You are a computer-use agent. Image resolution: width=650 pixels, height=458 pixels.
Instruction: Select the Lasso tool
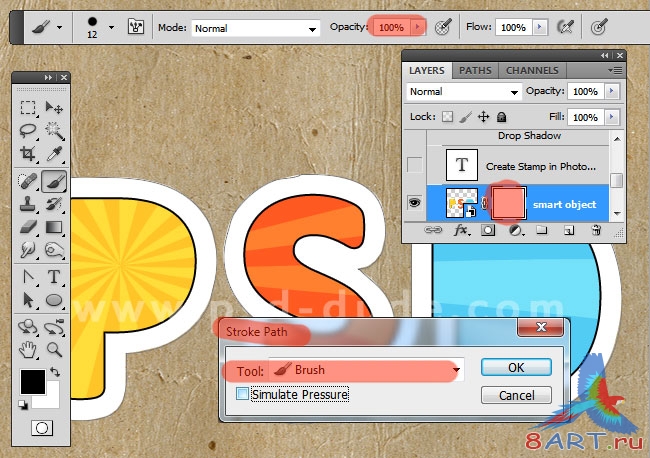(x=28, y=131)
